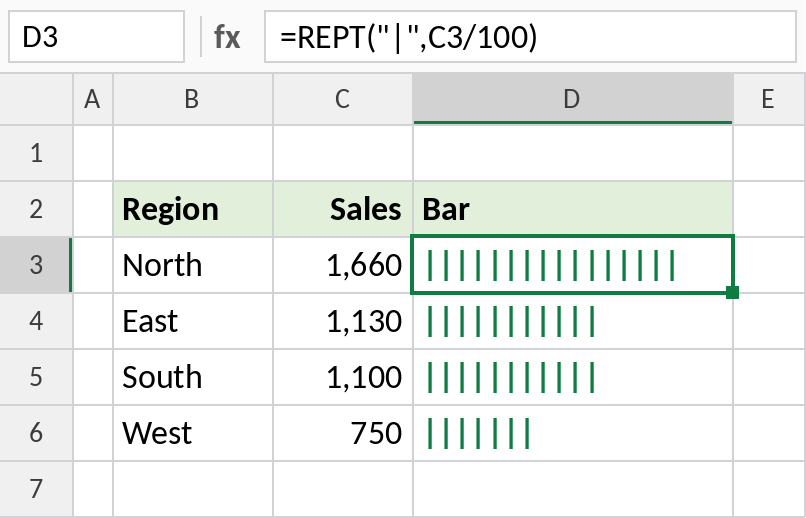Click the North cell
The height and width of the screenshot is (518, 806).
coord(193,265)
